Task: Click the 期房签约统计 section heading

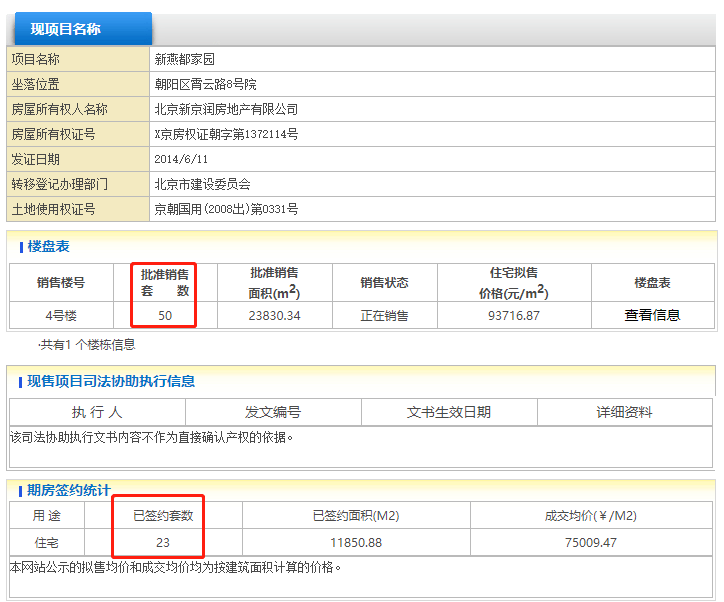Action: tap(69, 490)
